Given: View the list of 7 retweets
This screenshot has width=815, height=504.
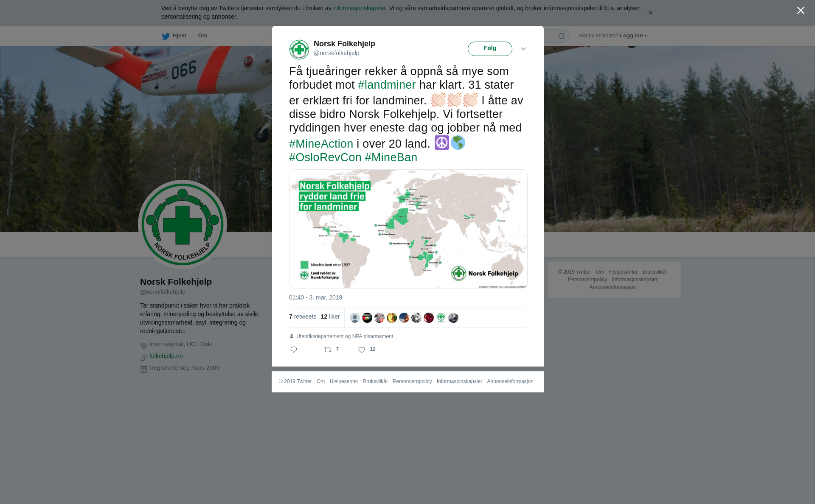Looking at the screenshot, I should click(303, 316).
